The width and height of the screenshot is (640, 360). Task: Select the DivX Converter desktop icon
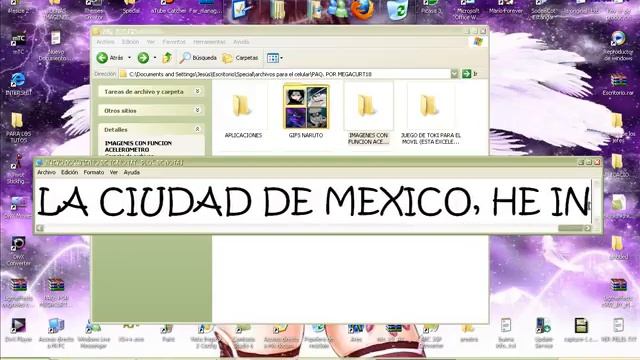click(18, 251)
